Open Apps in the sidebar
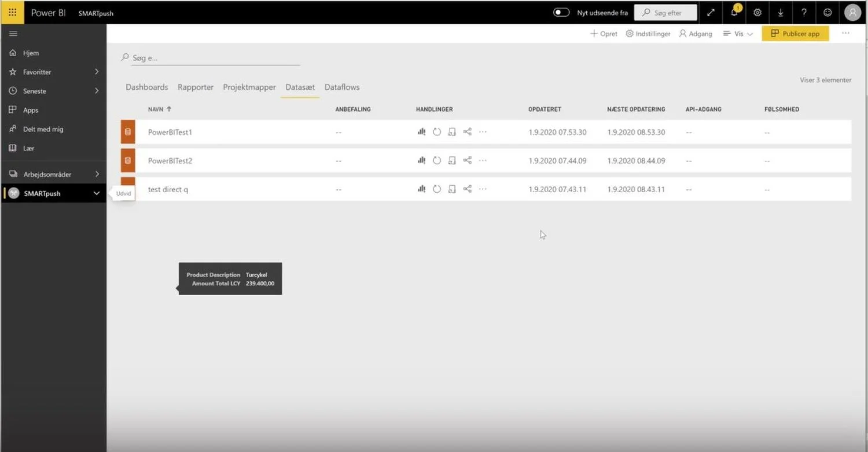 [x=31, y=110]
